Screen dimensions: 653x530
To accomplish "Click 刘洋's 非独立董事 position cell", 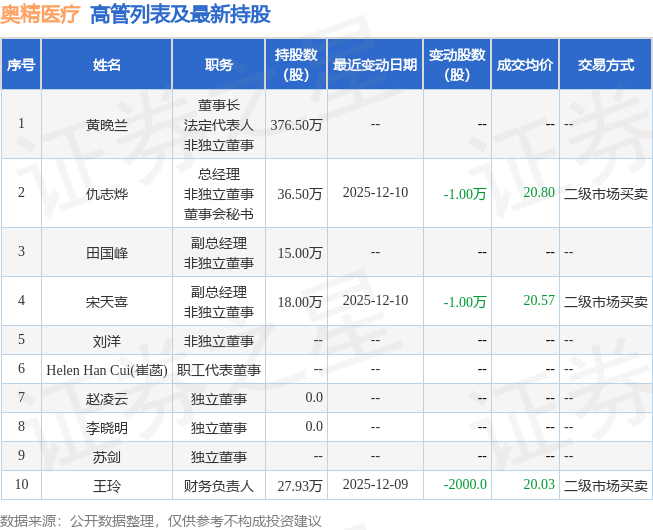I will (219, 341).
